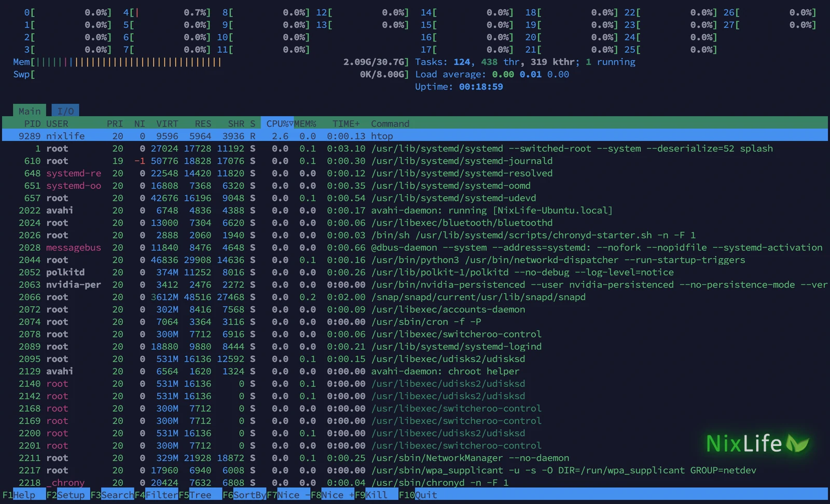The height and width of the screenshot is (504, 830).
Task: Switch to the Main tab
Action: (x=30, y=111)
